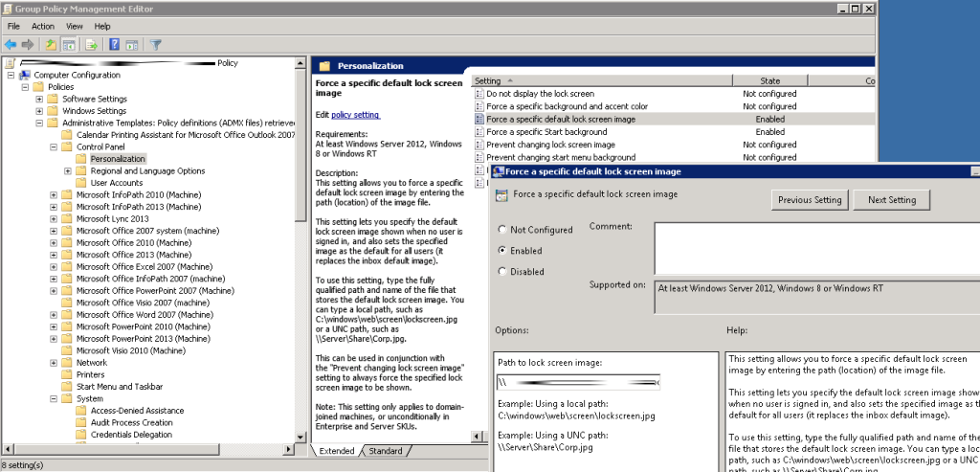The image size is (980, 472).
Task: Click the Show/Hide Action Pane icon
Action: tap(132, 44)
